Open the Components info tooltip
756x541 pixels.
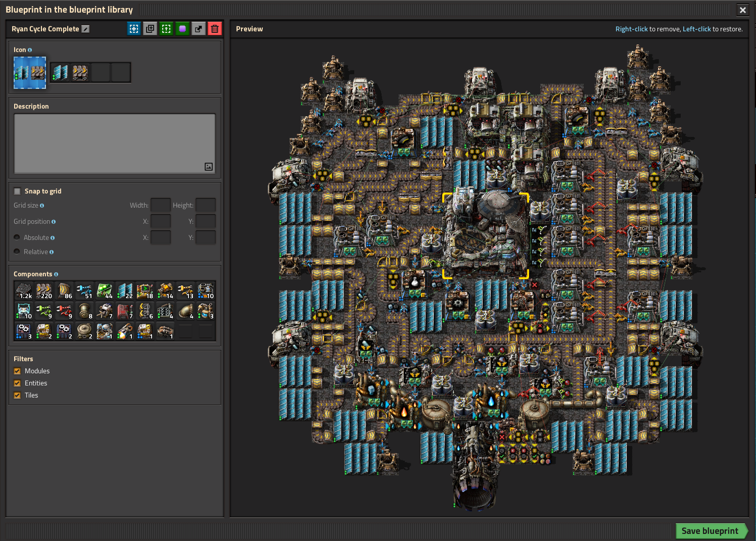(x=56, y=274)
